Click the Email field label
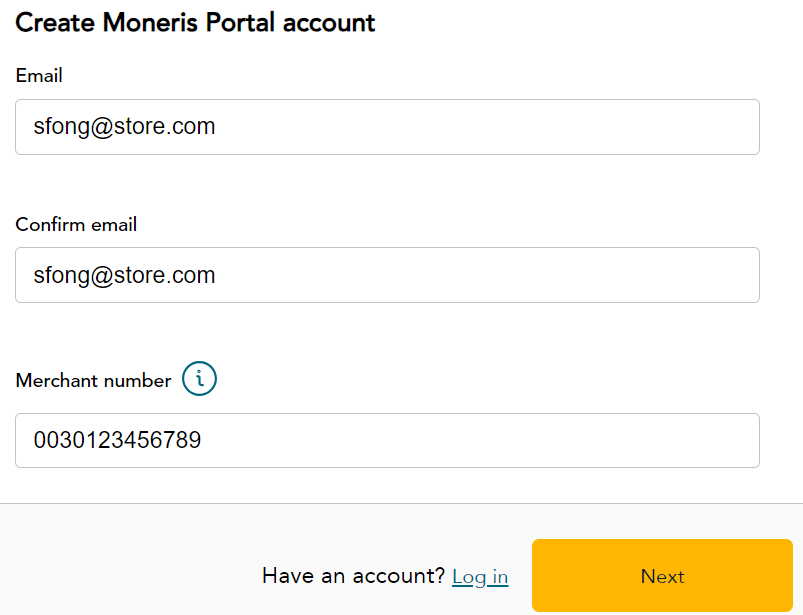The image size is (803, 615). pos(39,76)
